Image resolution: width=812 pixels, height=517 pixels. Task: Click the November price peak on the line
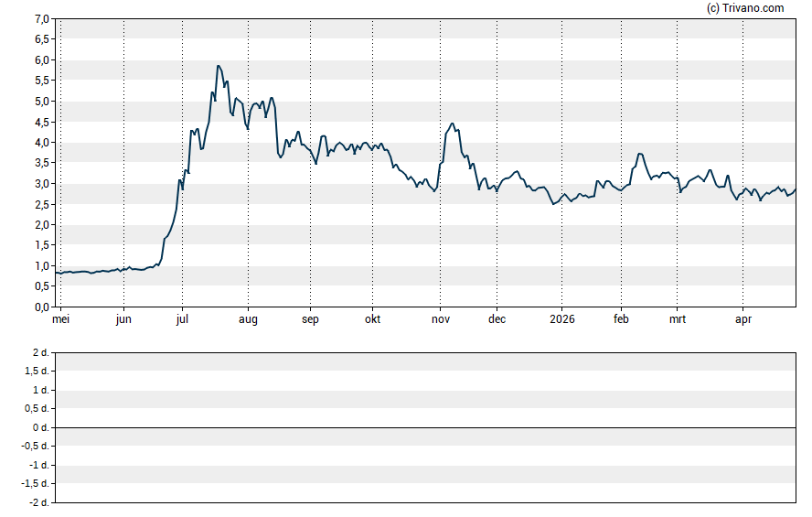[452, 124]
